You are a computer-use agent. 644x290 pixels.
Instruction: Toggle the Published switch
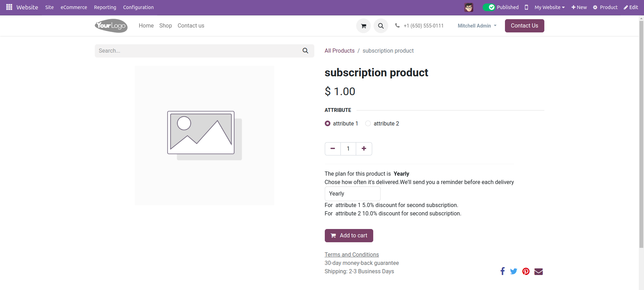tap(489, 7)
